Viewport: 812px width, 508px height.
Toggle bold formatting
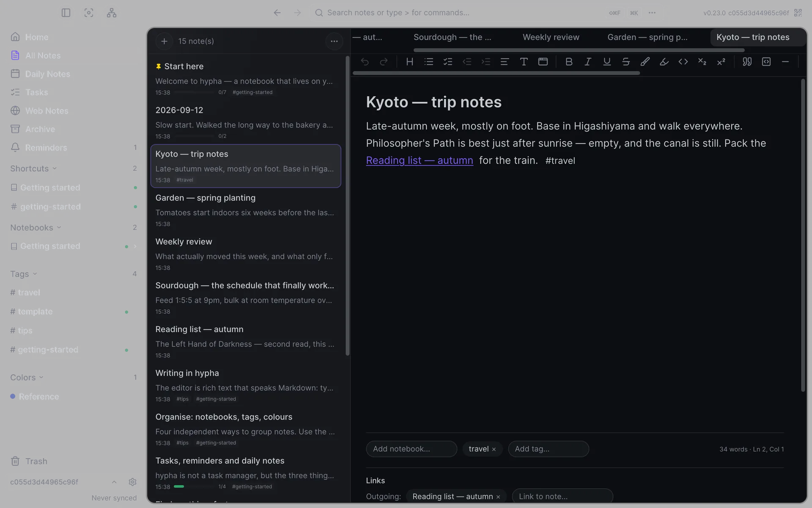[x=569, y=62]
